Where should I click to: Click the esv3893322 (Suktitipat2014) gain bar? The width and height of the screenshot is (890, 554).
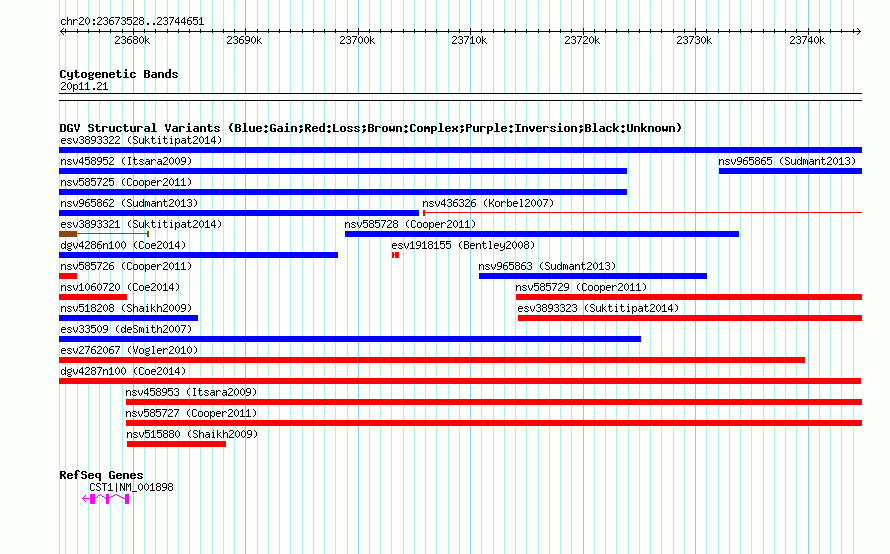tap(460, 150)
